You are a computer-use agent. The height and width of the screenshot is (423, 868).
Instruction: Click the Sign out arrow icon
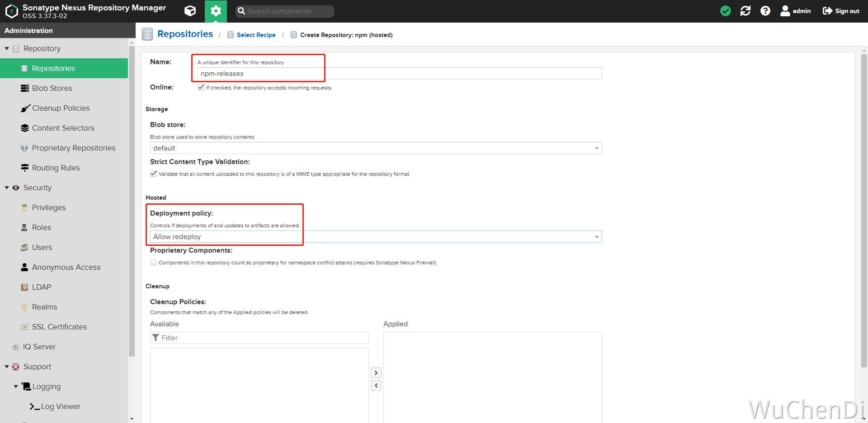coord(827,11)
